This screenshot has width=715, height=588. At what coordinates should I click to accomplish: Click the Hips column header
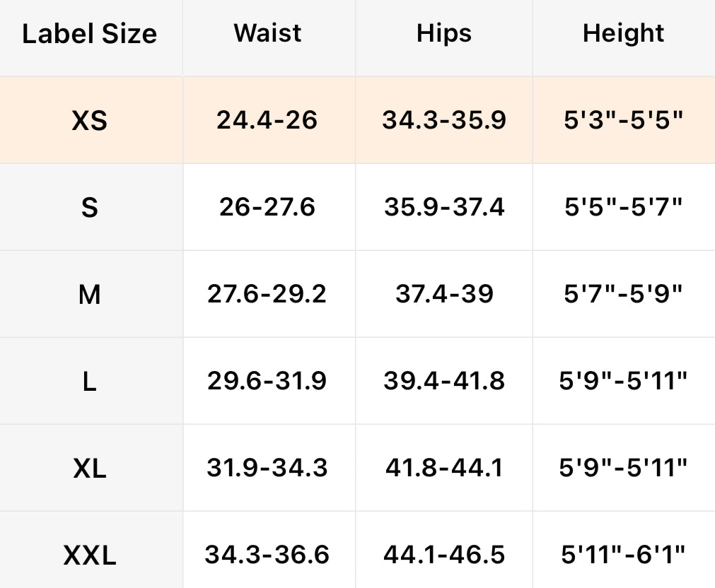(x=444, y=33)
